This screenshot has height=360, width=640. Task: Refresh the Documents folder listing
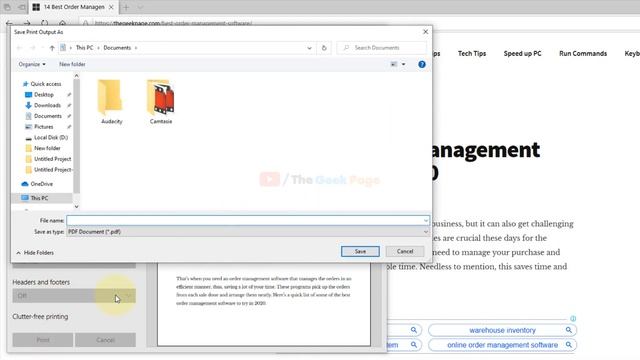[324, 48]
